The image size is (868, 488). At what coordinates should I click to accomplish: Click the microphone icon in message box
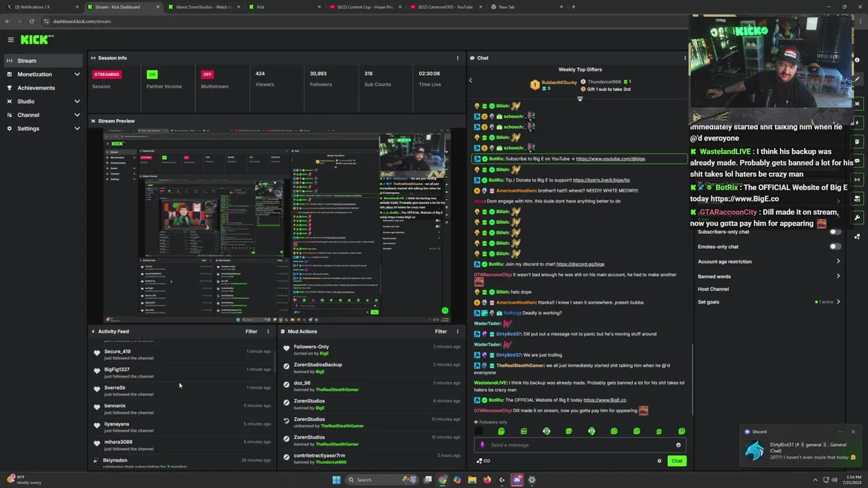[x=482, y=445]
